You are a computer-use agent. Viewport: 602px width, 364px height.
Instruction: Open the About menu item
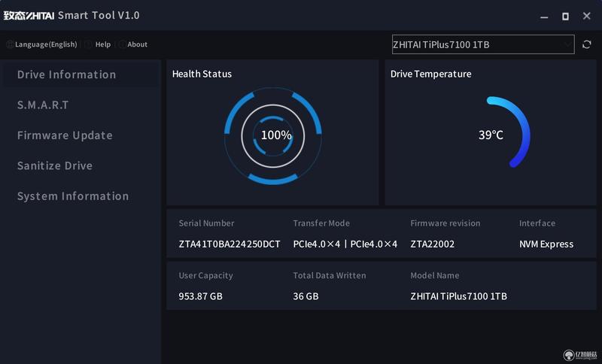pyautogui.click(x=138, y=44)
